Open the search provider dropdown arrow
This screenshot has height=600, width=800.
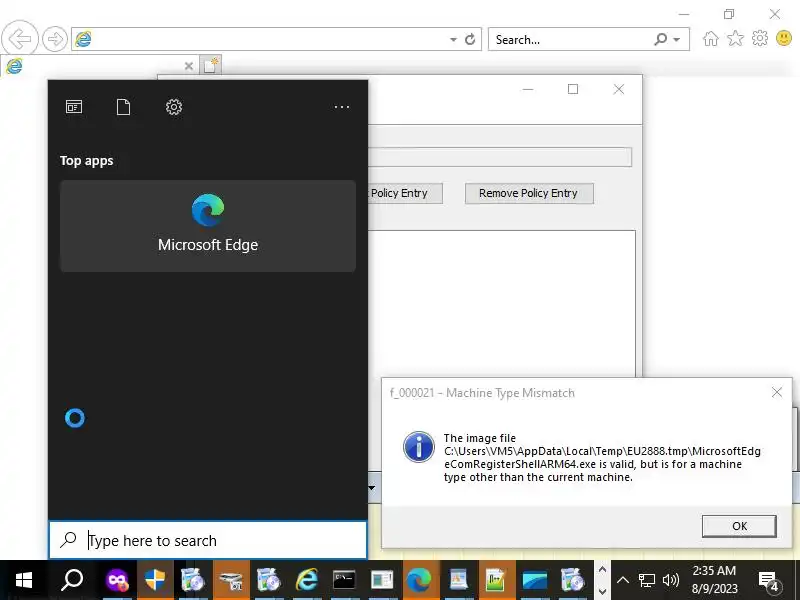677,39
